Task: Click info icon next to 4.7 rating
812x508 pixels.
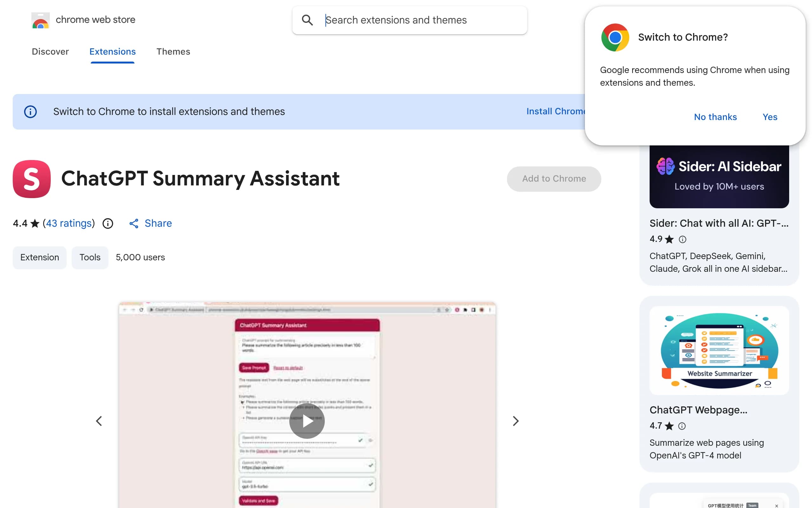Action: [x=682, y=426]
